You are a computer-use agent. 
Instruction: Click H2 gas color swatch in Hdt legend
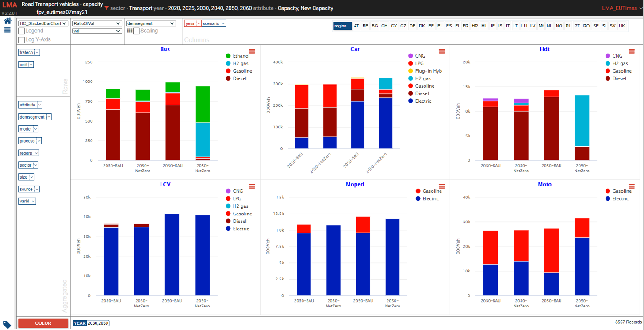click(608, 63)
